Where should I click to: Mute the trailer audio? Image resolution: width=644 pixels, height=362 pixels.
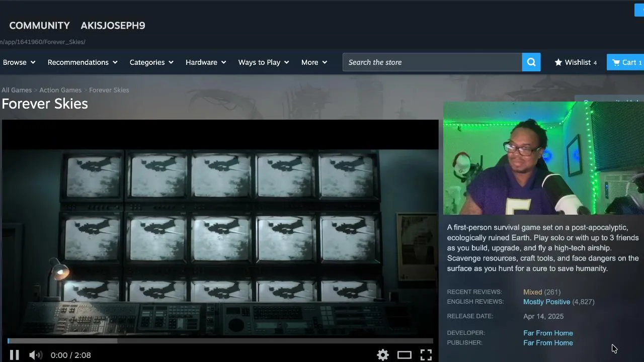(35, 355)
